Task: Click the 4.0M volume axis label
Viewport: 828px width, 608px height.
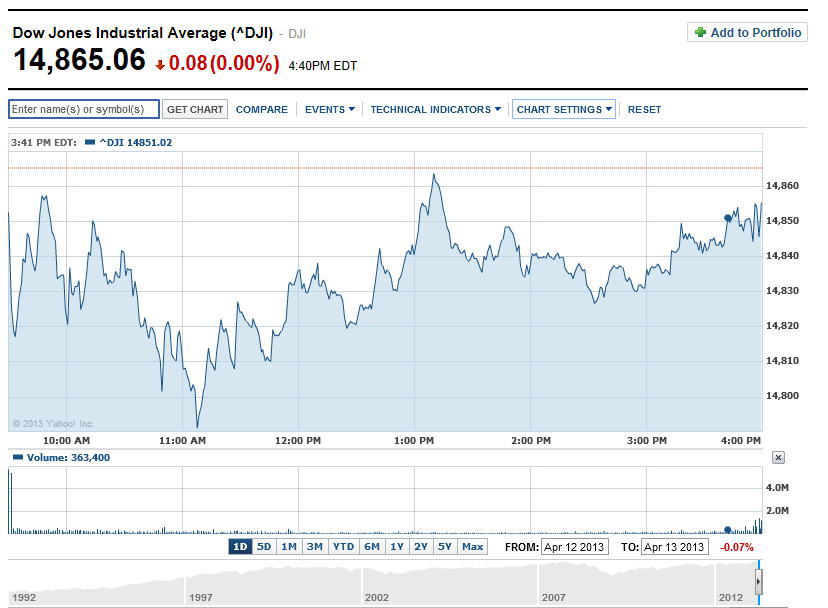Action: point(777,487)
